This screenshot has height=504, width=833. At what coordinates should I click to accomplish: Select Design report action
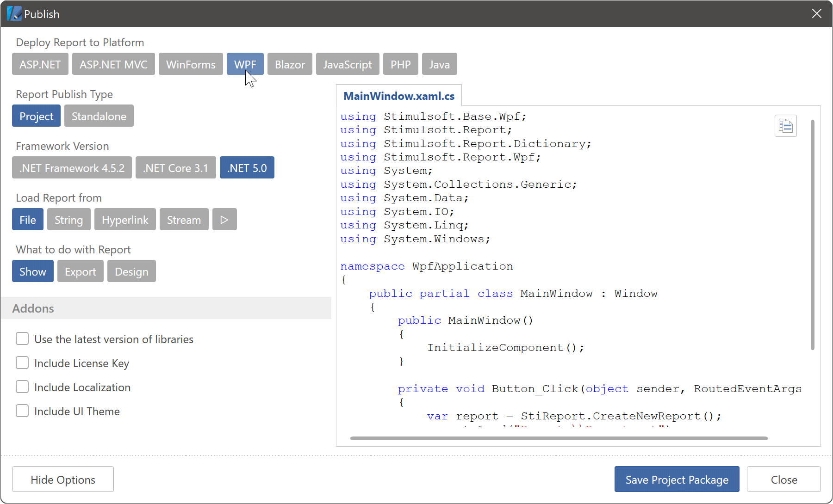[x=131, y=271]
